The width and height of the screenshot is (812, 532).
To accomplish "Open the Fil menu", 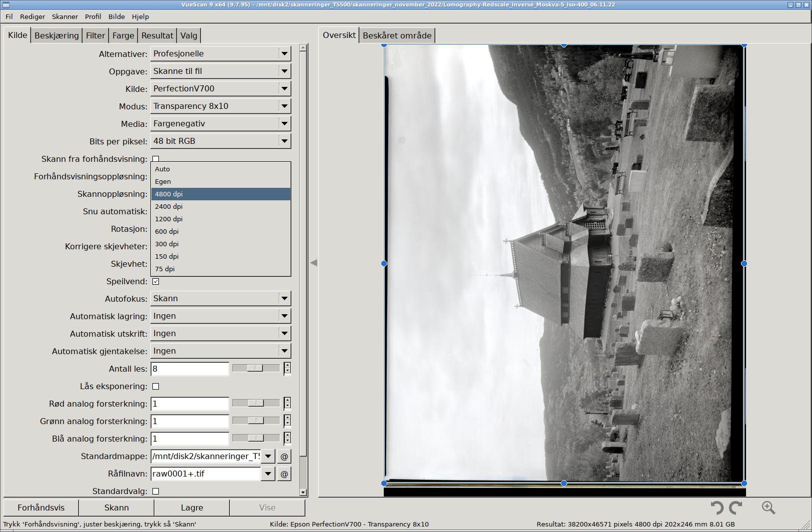I will pyautogui.click(x=9, y=16).
